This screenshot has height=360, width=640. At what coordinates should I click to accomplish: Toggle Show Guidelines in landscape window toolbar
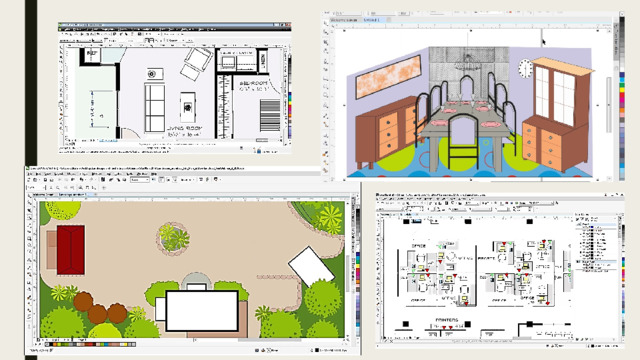tap(175, 180)
